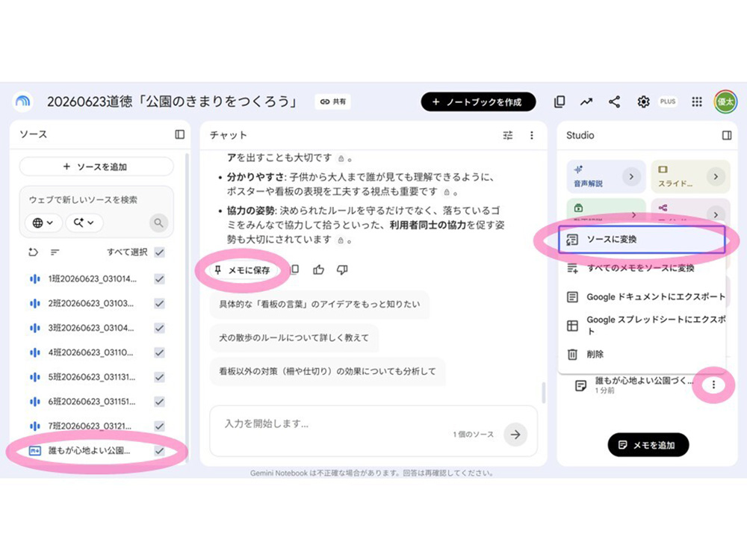The width and height of the screenshot is (747, 560).
Task: Click the markdown icon of 誰もが心地よい公園 source
Action: coord(35,450)
